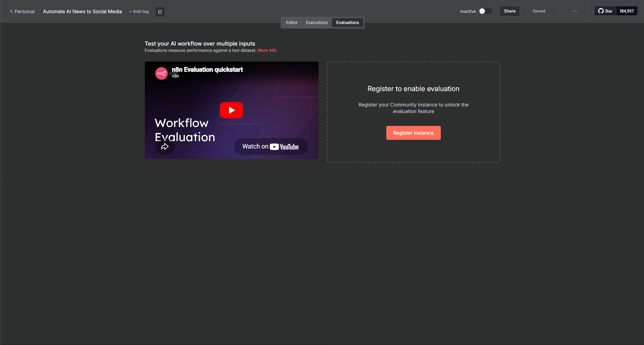Click the Register instance button

[x=413, y=133]
